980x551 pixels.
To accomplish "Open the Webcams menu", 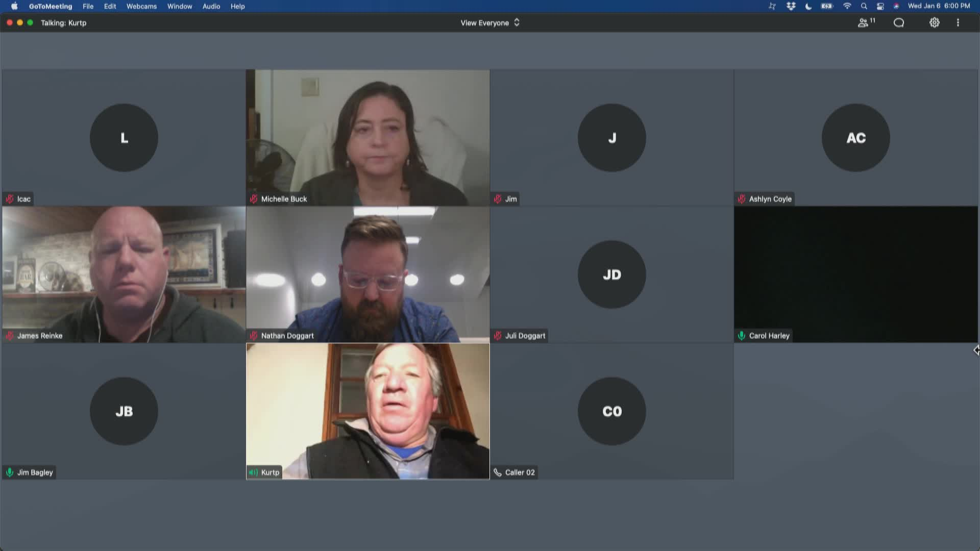I will point(141,6).
